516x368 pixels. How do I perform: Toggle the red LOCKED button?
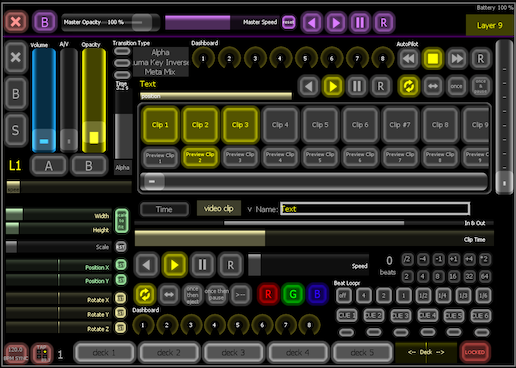point(475,352)
